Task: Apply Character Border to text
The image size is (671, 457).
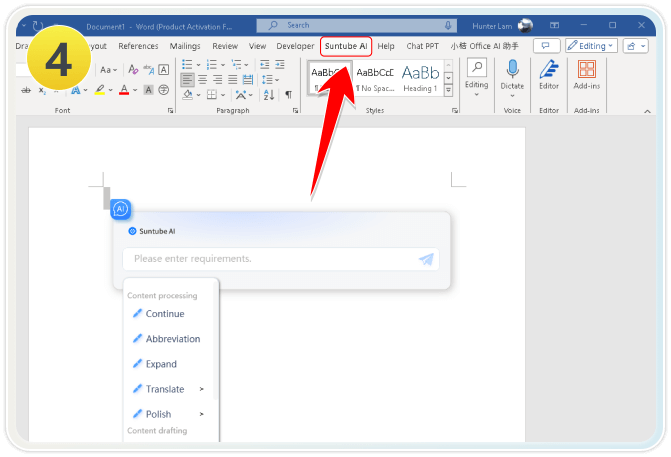Action: 163,69
